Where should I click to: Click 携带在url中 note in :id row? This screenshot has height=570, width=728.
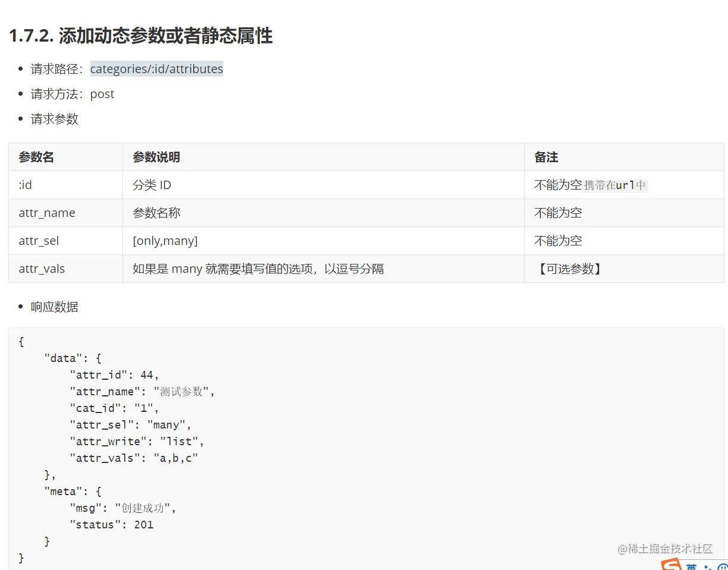click(615, 185)
